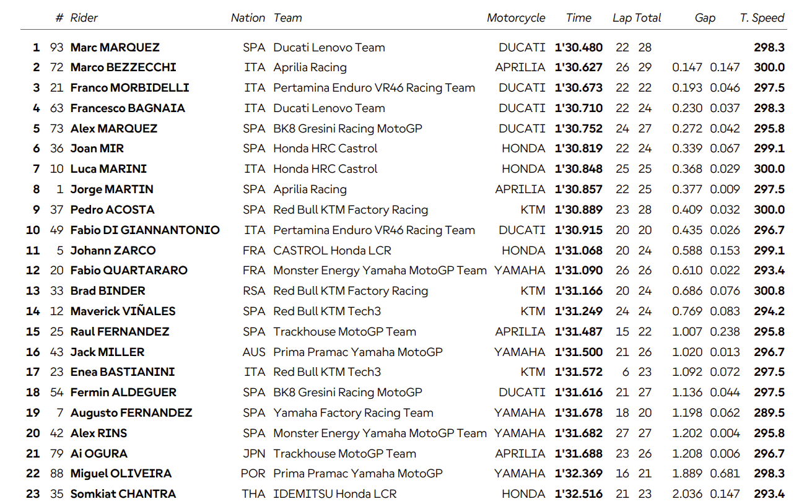Click the T. Speed column header
The image size is (812, 504).
(x=762, y=18)
